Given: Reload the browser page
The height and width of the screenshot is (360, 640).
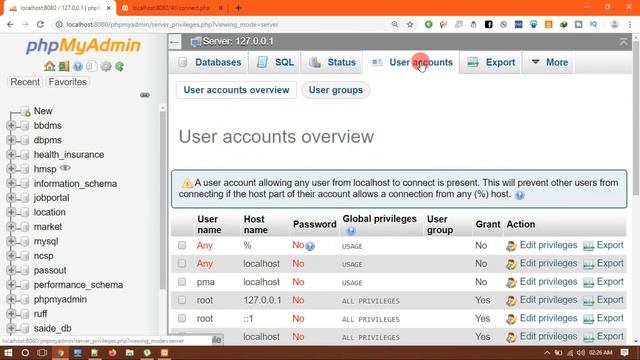Looking at the screenshot, I should 40,24.
